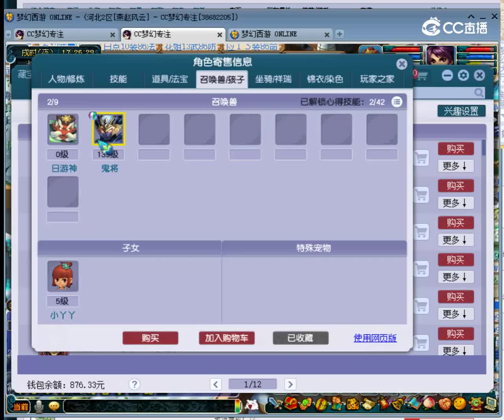504x420 pixels.
Task: Click the golden bell icon in the bottom toolbar
Action: click(x=399, y=403)
